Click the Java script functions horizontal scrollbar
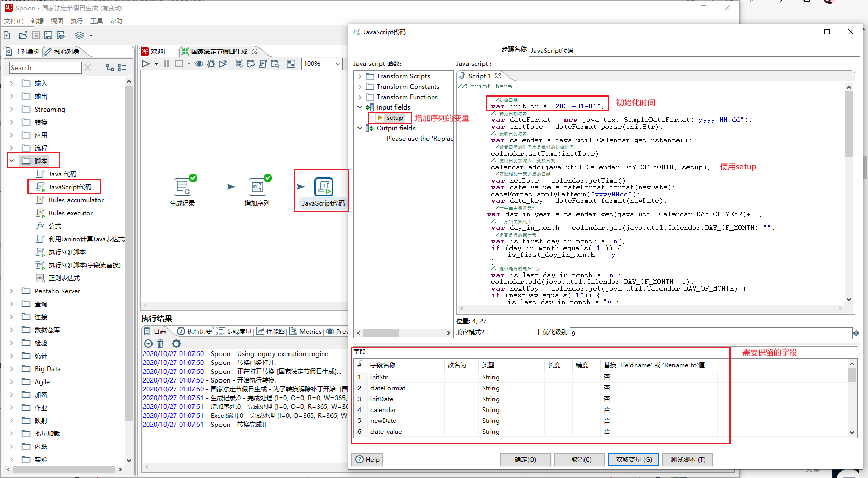 point(381,333)
